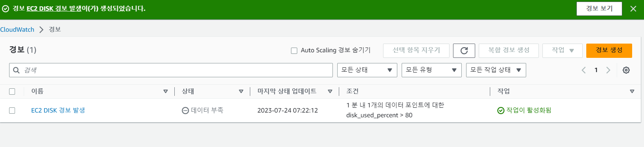This screenshot has width=644, height=147.
Task: Sort by 이름 column arrow
Action: (166, 92)
